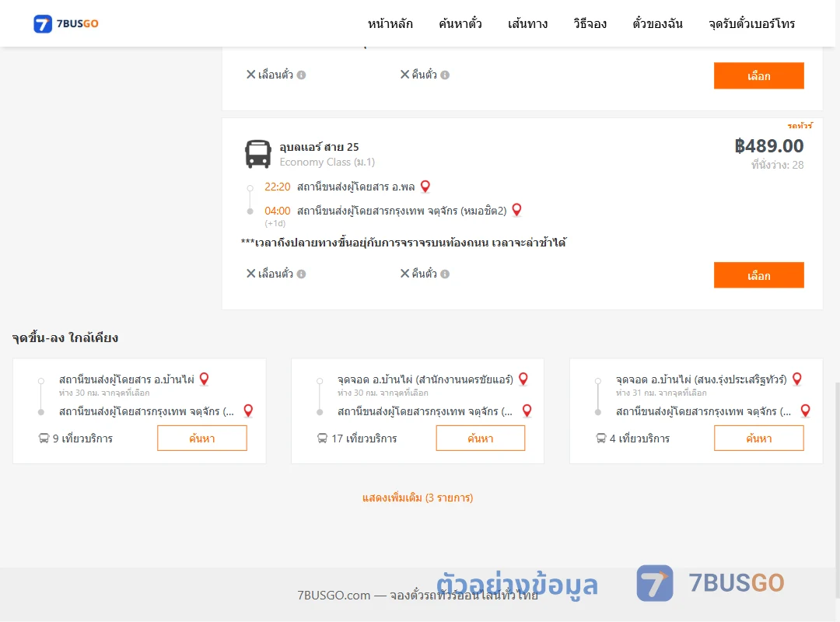Search trips from สถานีขนส่งผู้โดยสาร อ.บ้านไผ่ with ค้นหา

tap(202, 439)
